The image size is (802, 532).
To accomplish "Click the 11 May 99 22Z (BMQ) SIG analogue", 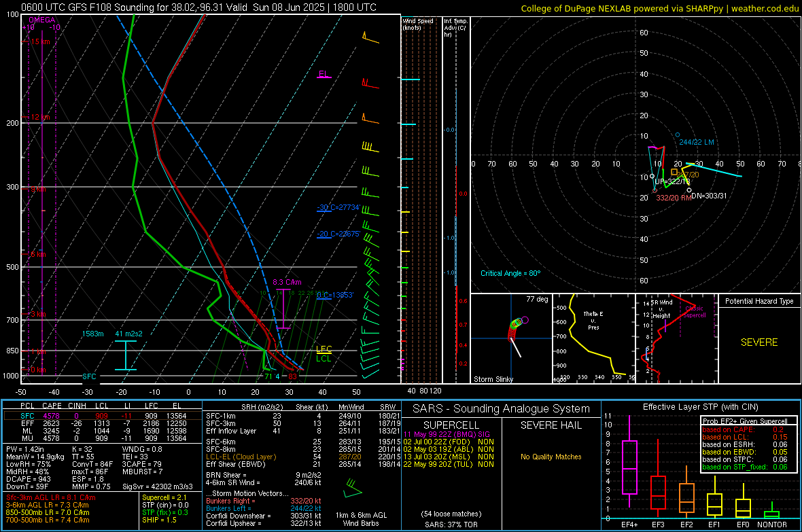I will click(447, 434).
